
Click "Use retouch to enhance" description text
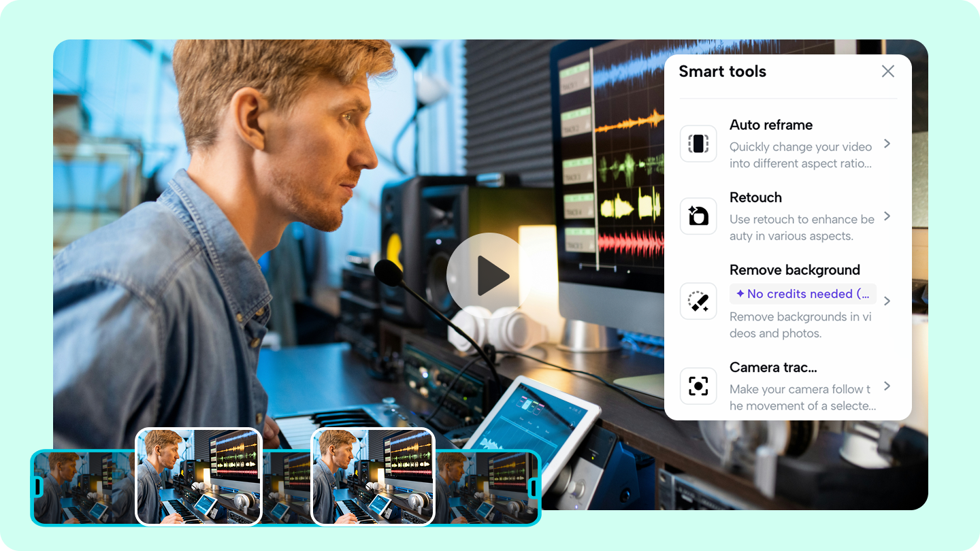pyautogui.click(x=802, y=228)
